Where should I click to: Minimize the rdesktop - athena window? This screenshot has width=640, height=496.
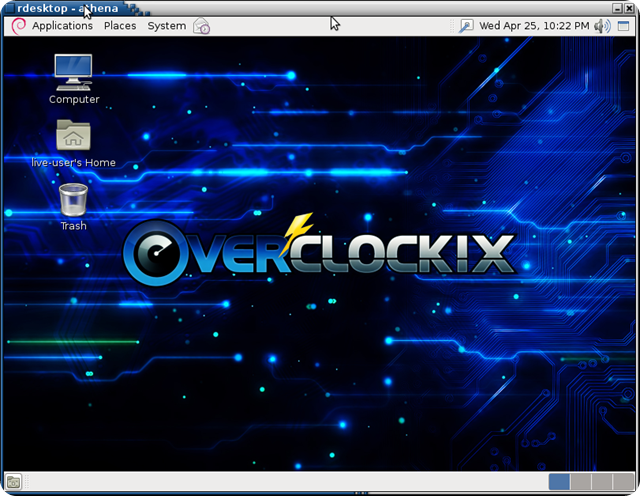(617, 8)
